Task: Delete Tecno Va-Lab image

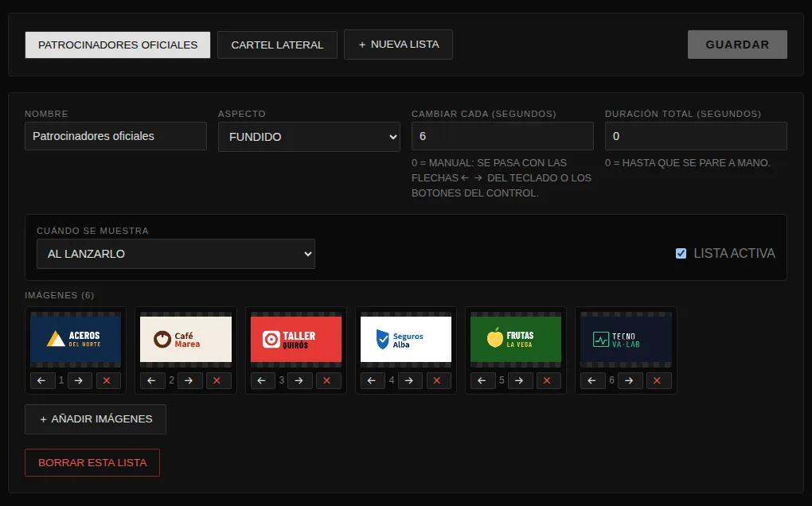Action: tap(658, 381)
